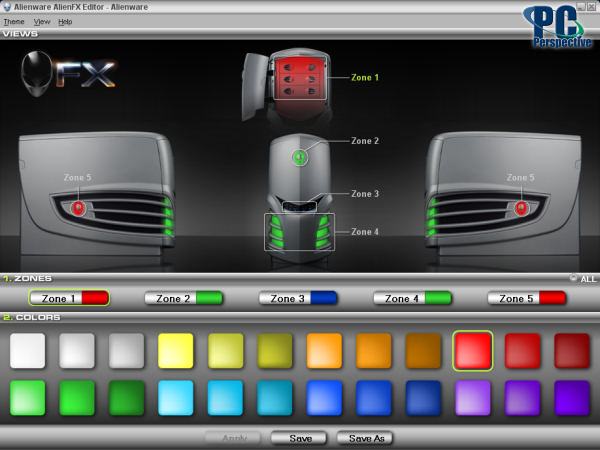Select the teal blue swatch
600x450 pixels.
coord(275,398)
